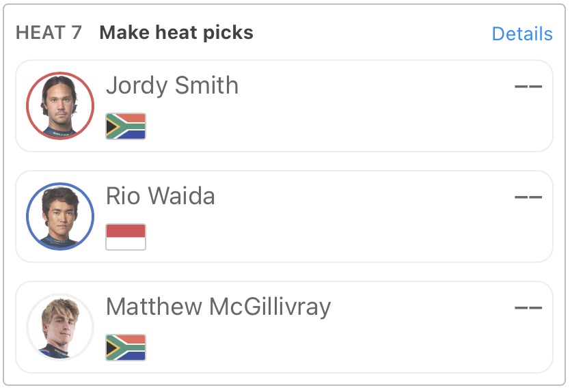Click Rio Waida's score placeholder dashes
Viewport: 570px width, 392px height.
[528, 197]
